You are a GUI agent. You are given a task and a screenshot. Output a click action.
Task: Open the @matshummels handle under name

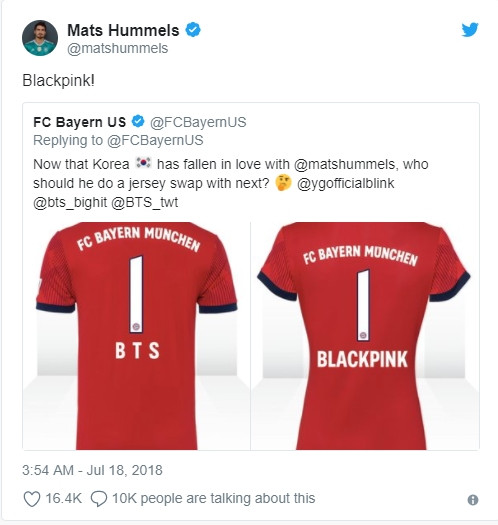(x=118, y=48)
